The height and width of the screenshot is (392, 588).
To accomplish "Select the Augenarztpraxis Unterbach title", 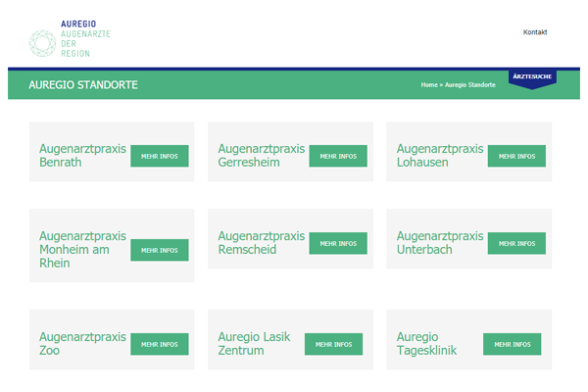I will [440, 243].
